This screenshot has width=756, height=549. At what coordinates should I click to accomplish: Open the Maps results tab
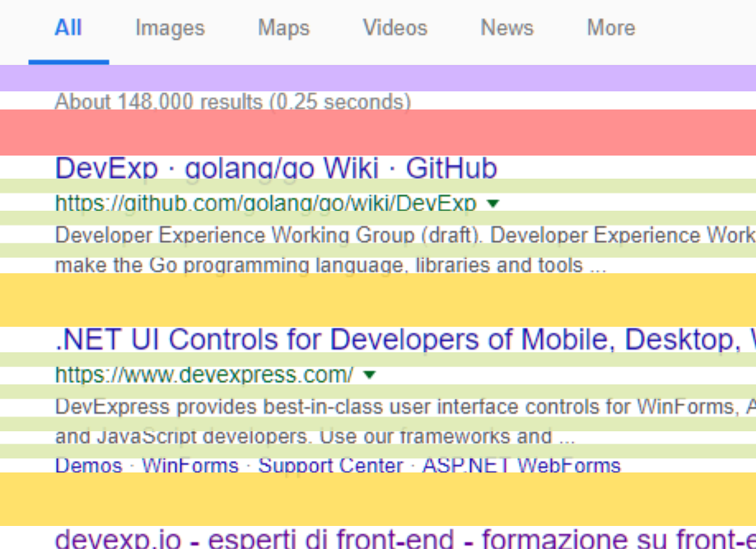(x=283, y=28)
